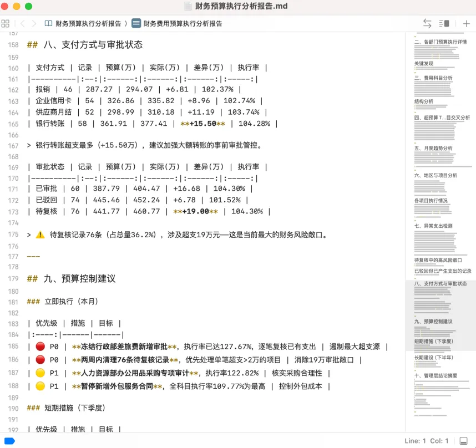The image size is (476, 448).
Task: Click text 两周内清理76条待复核记录
Action: (125, 360)
